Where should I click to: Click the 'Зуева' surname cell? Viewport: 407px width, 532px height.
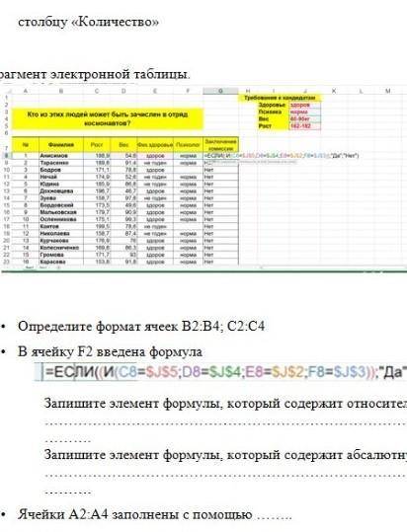[x=61, y=198]
